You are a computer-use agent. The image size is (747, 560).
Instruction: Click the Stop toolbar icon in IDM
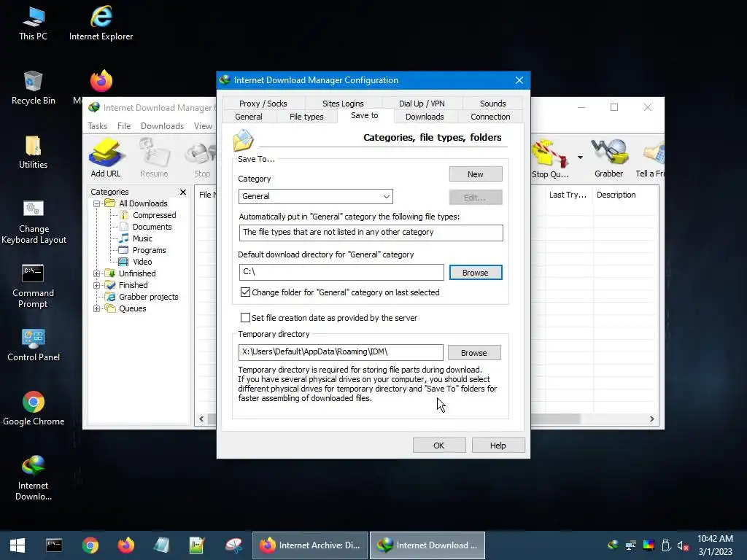[x=202, y=160]
